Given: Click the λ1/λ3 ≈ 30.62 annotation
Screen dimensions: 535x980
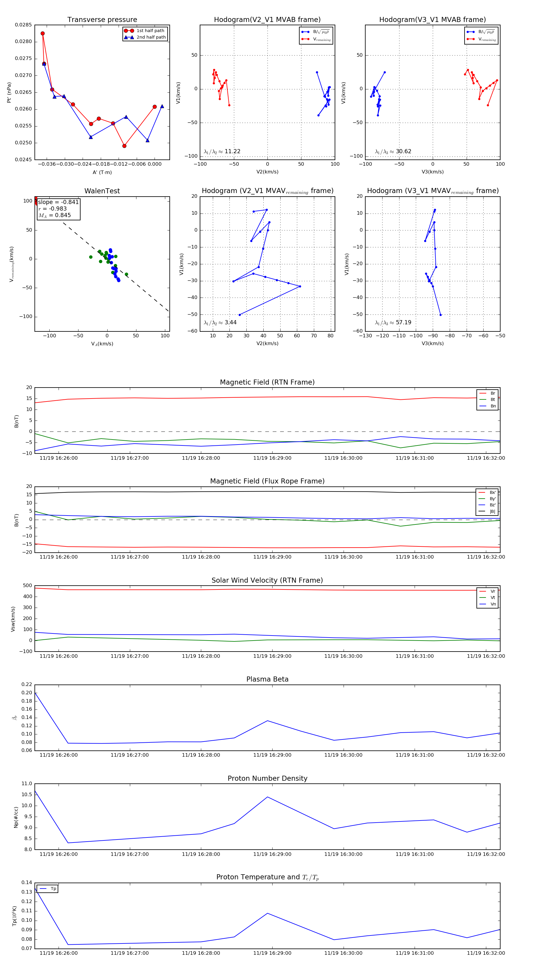Looking at the screenshot, I should pyautogui.click(x=393, y=151).
